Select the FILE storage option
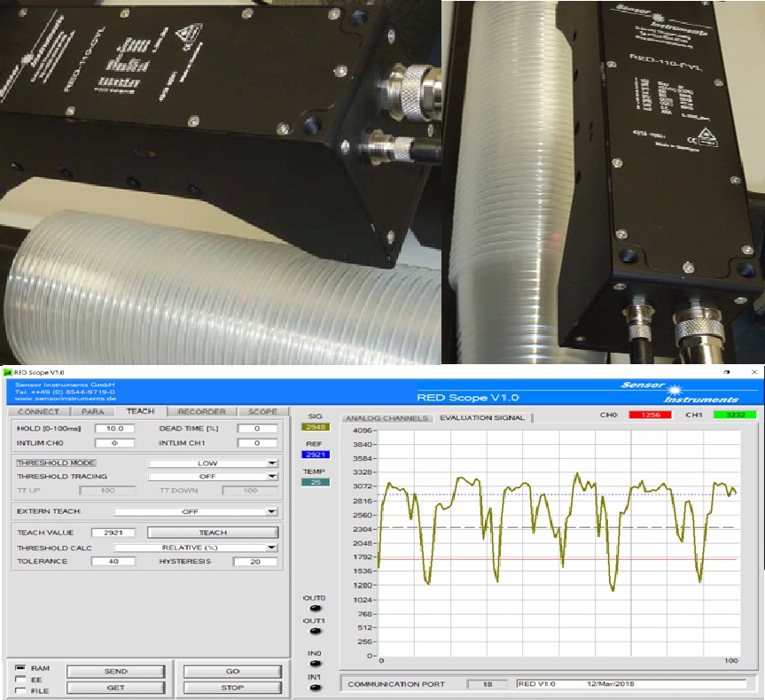Viewport: 765px width, 700px height. tap(20, 691)
